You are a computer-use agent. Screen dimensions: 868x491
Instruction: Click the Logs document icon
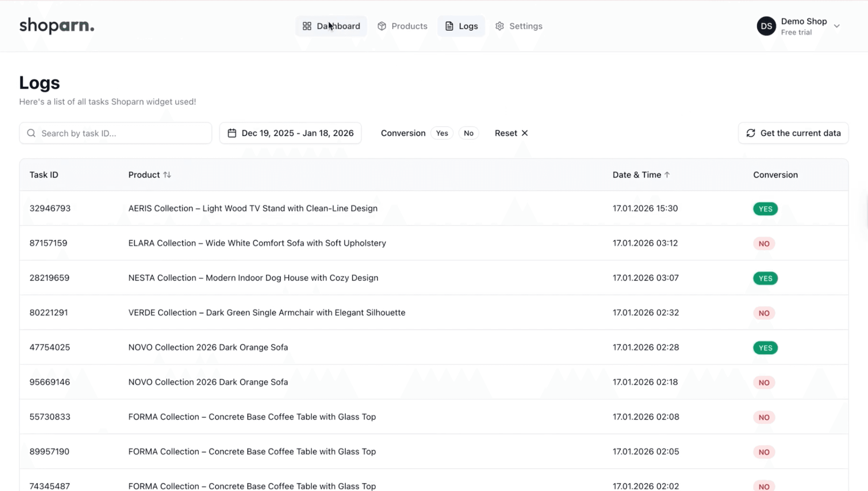449,26
